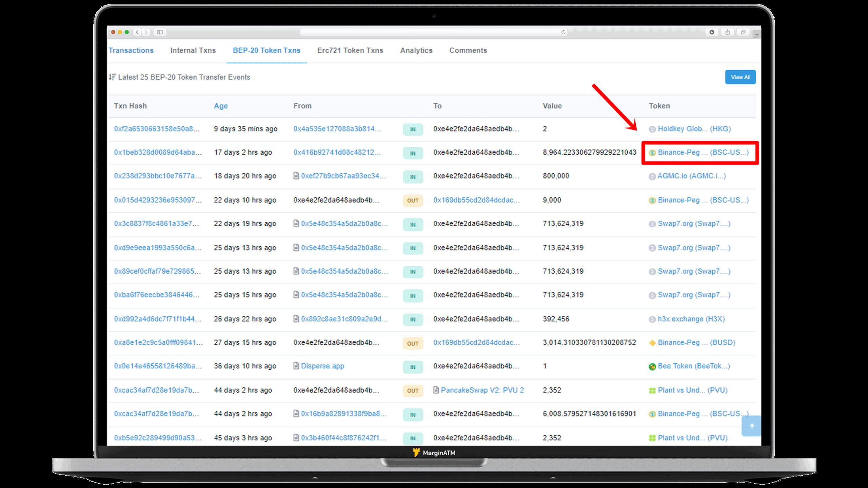Viewport: 868px width, 488px height.
Task: Open the browser downloads icon
Action: [712, 32]
